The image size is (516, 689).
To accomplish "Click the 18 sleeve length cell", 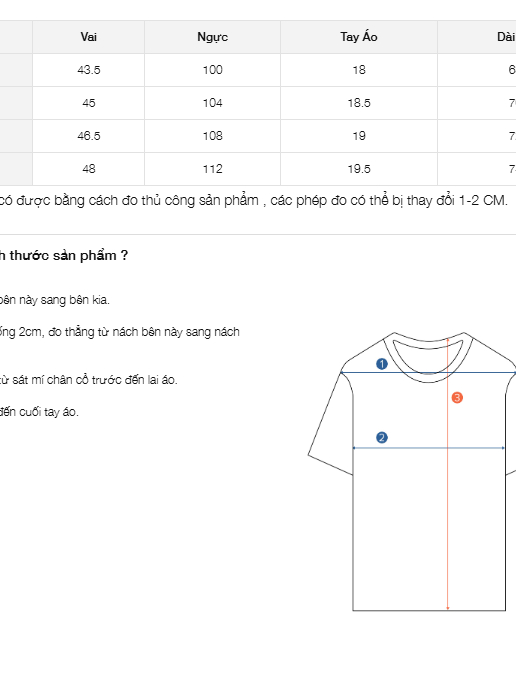I will click(359, 70).
